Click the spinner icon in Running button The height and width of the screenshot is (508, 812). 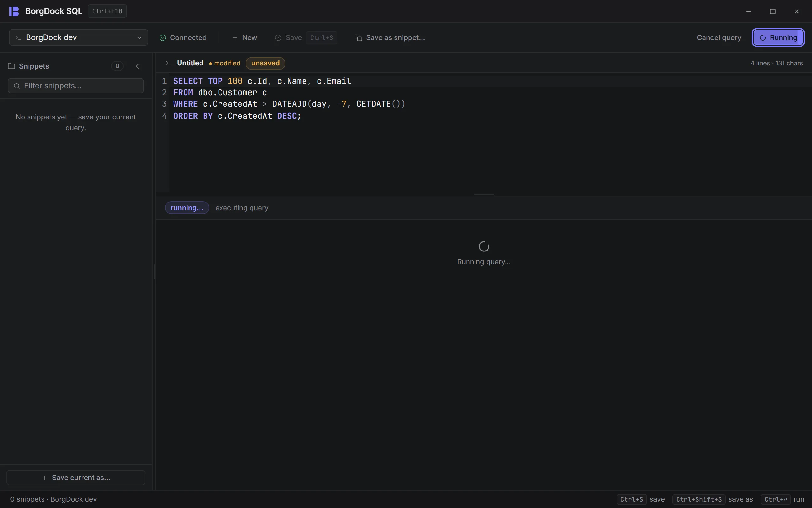click(763, 38)
